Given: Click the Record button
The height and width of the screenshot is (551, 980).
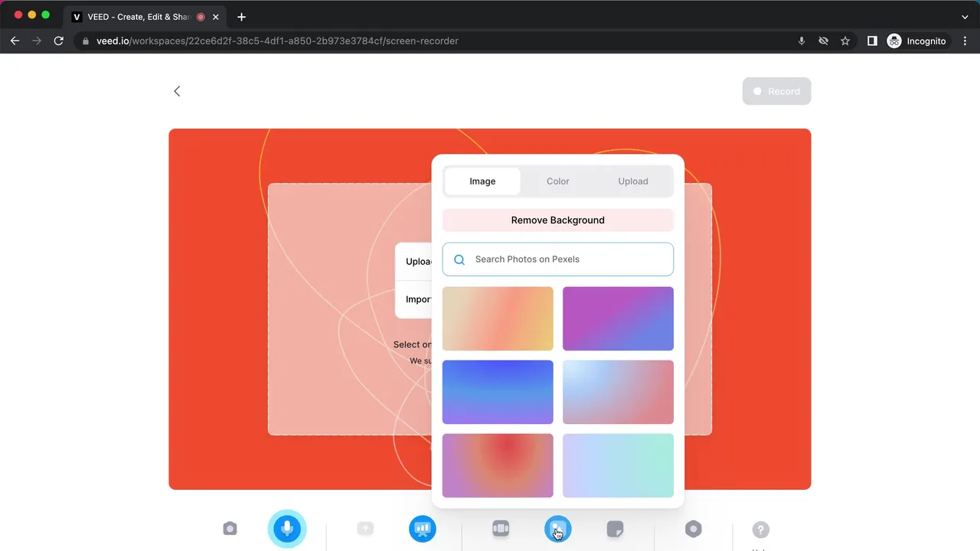Looking at the screenshot, I should pos(776,91).
